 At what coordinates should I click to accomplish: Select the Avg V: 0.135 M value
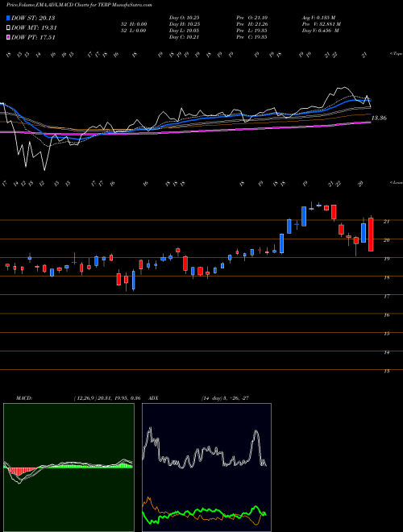pyautogui.click(x=319, y=18)
